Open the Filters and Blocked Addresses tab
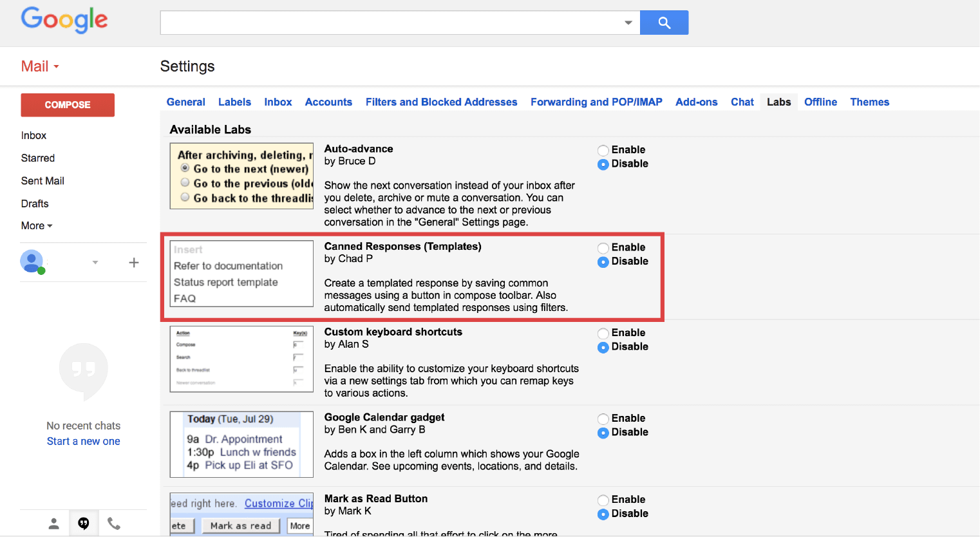Viewport: 980px width, 537px height. [x=441, y=102]
